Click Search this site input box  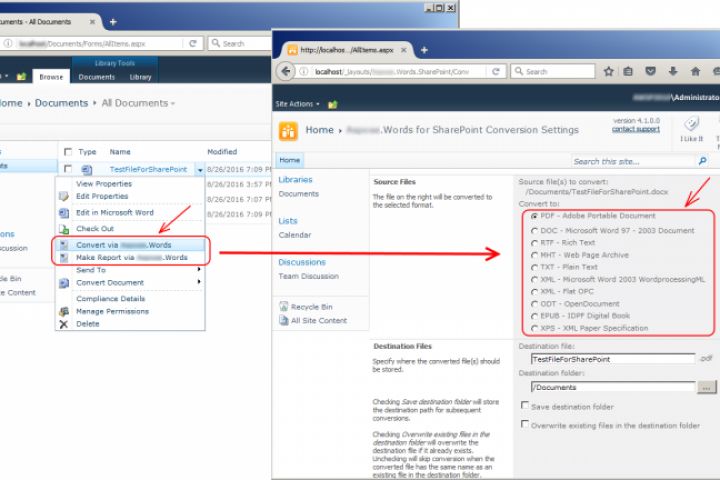[634, 161]
